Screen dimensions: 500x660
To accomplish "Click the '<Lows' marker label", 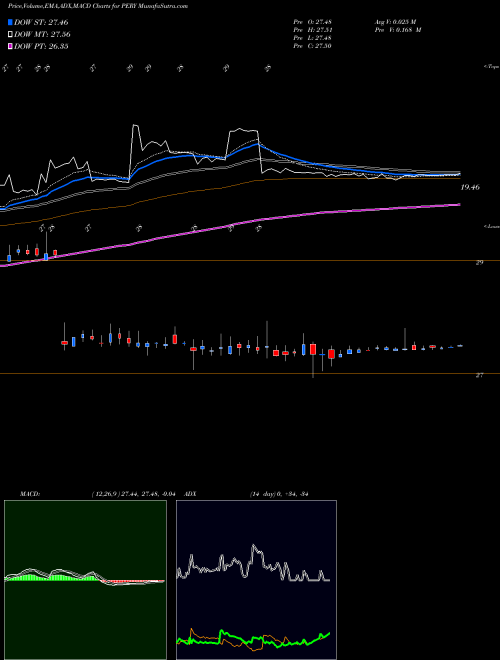I will [x=492, y=226].
